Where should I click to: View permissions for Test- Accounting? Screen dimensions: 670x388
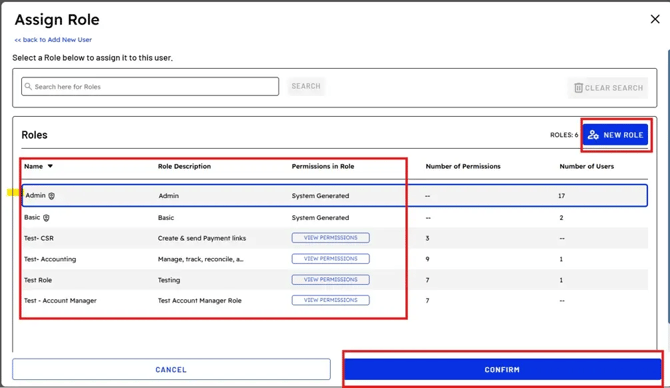tap(330, 259)
